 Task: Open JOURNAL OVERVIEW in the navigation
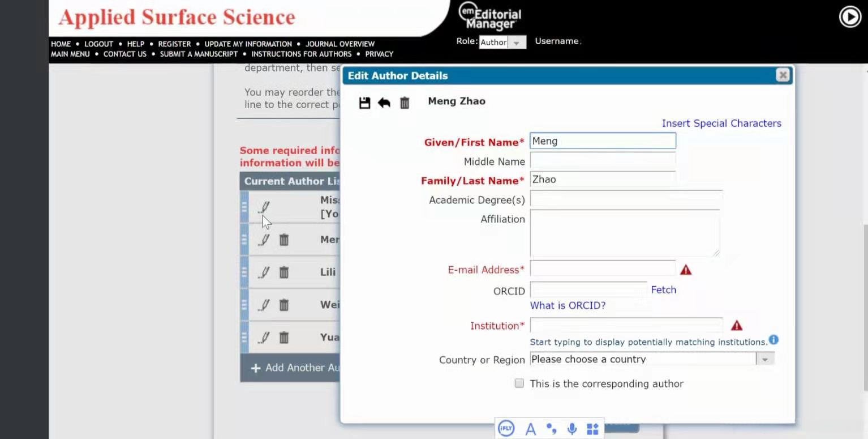(340, 44)
